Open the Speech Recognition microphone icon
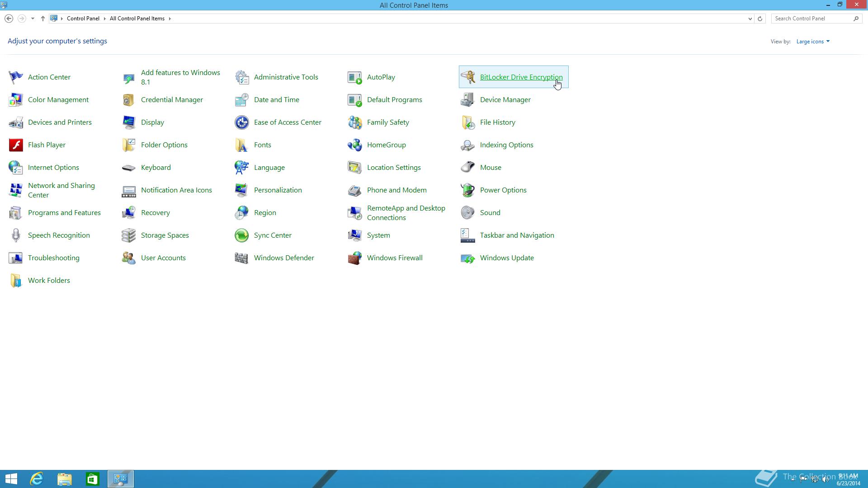 [x=16, y=235]
